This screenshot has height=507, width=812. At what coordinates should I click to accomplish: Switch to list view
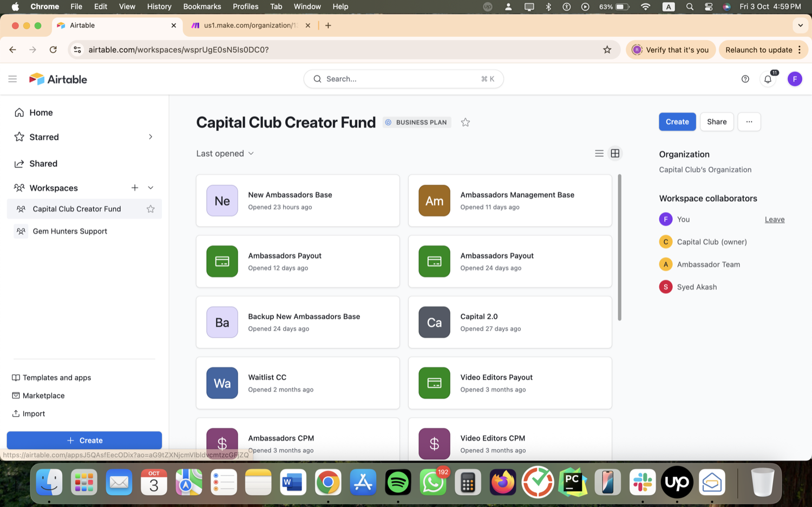pyautogui.click(x=599, y=154)
